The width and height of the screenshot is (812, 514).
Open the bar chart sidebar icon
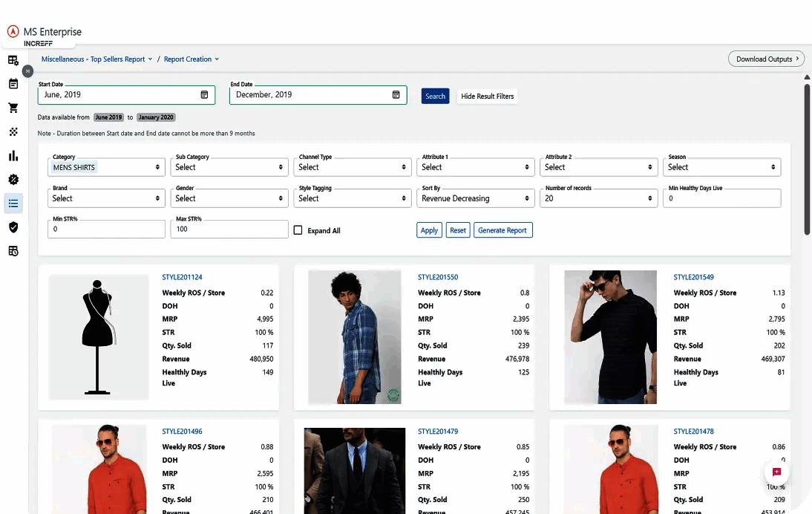point(13,155)
